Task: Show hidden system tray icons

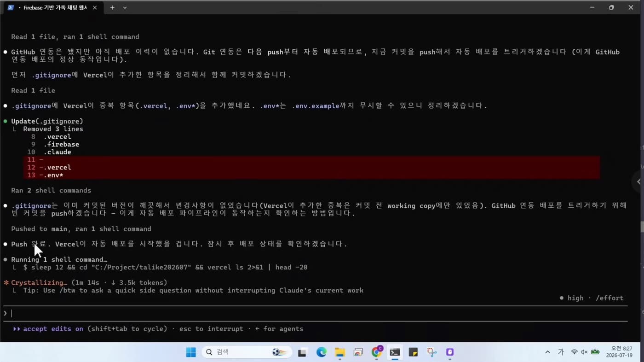Action: pyautogui.click(x=547, y=352)
